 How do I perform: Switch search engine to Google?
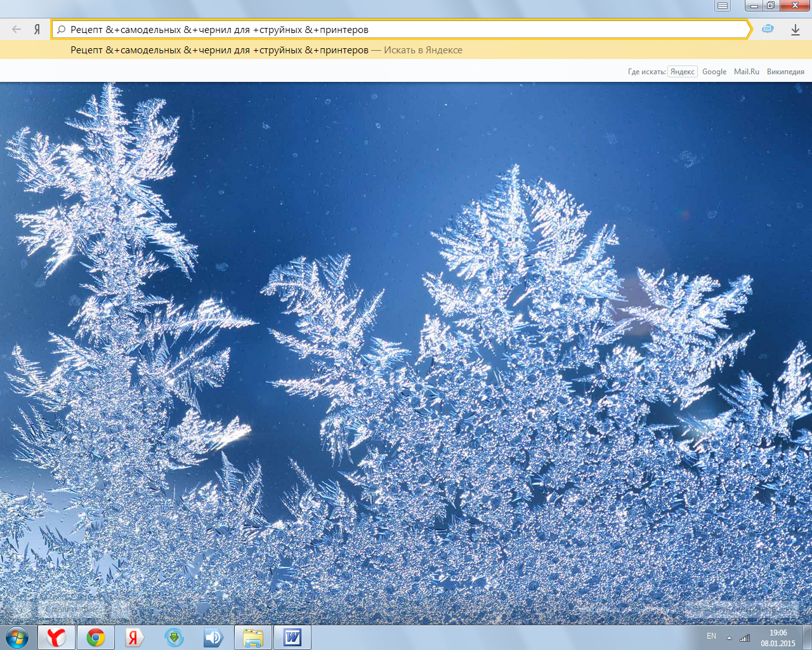pyautogui.click(x=714, y=72)
